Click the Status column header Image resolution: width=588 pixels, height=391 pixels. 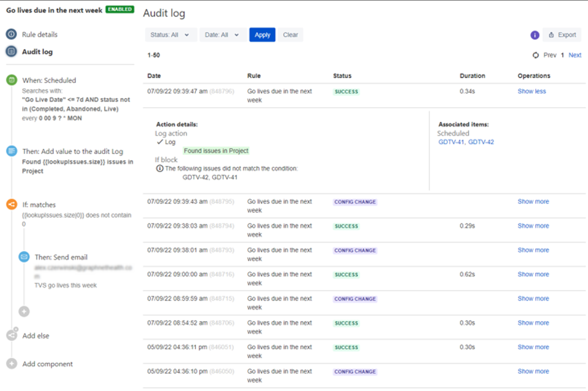click(x=343, y=76)
